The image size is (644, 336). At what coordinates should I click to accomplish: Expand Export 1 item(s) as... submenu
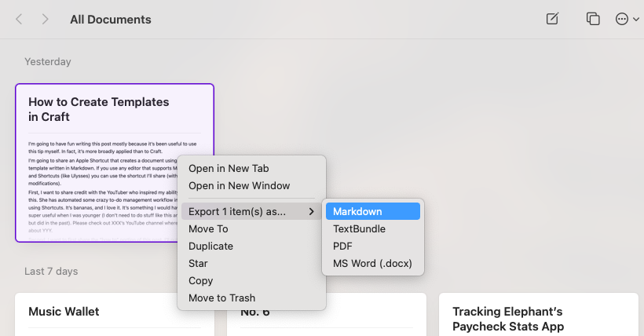click(251, 211)
